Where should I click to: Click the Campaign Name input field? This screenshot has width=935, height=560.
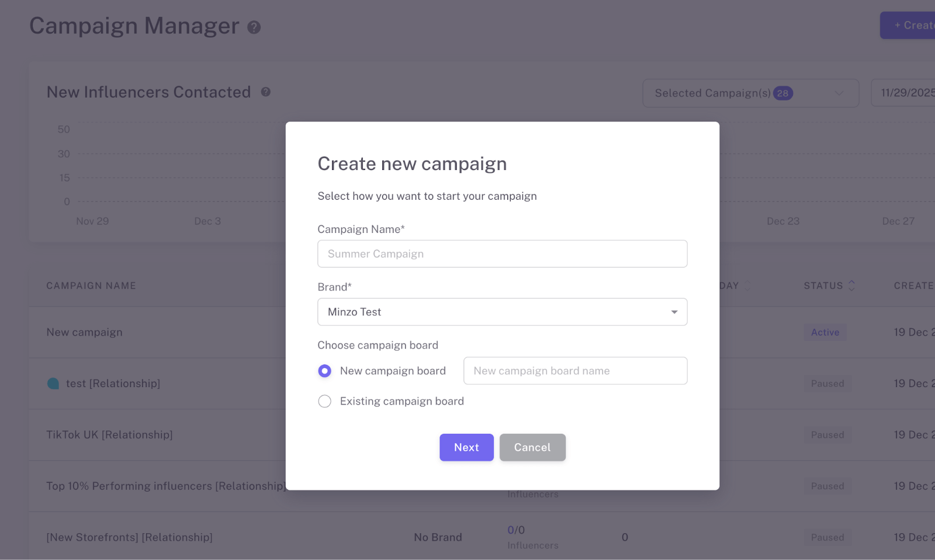(502, 254)
